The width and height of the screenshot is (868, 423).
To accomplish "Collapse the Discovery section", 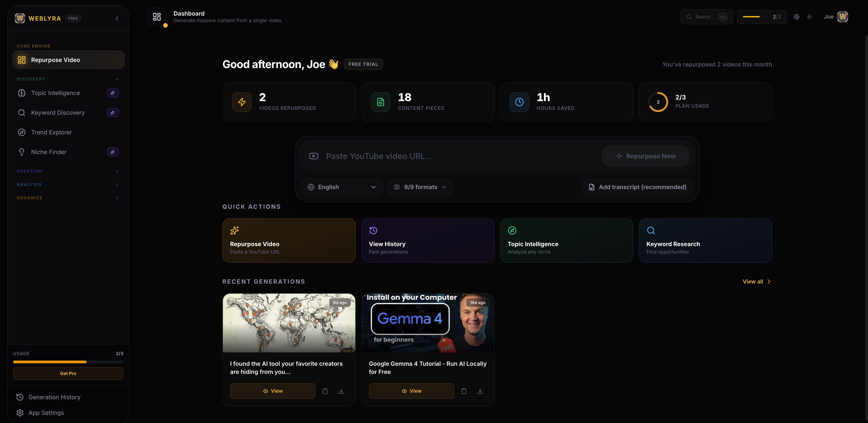I will pyautogui.click(x=117, y=79).
